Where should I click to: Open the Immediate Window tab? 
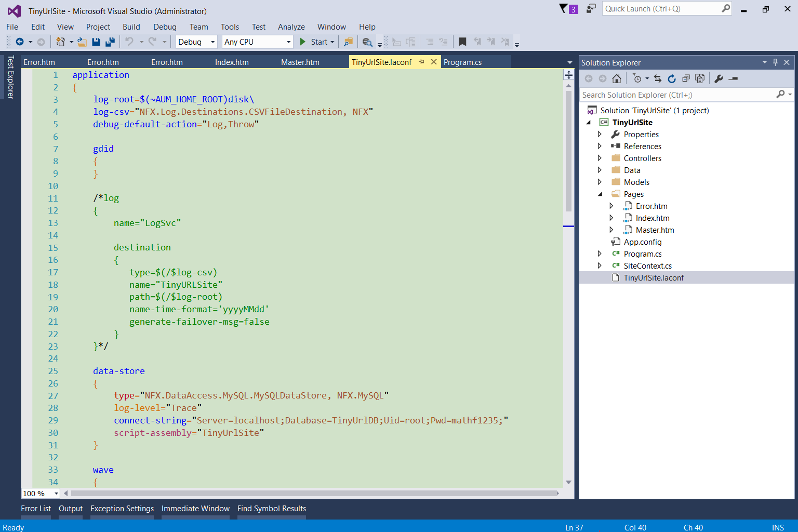[x=195, y=509]
